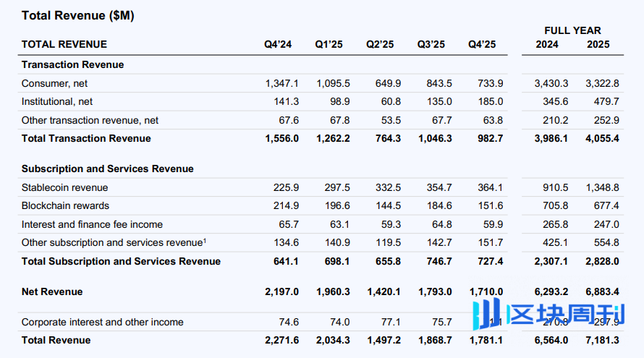Select Other transaction revenue, net label

90,120
